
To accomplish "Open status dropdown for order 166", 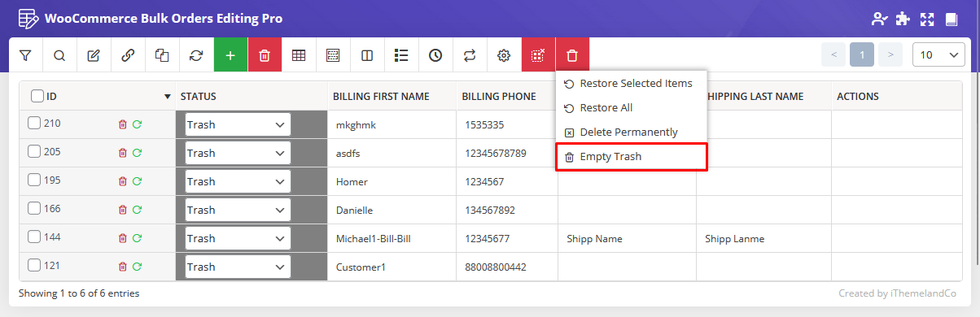I will 238,211.
